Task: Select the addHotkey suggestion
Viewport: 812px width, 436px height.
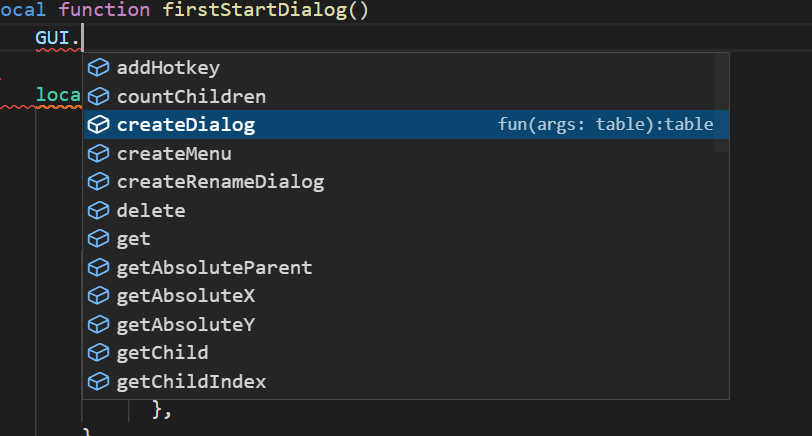Action: click(x=406, y=68)
